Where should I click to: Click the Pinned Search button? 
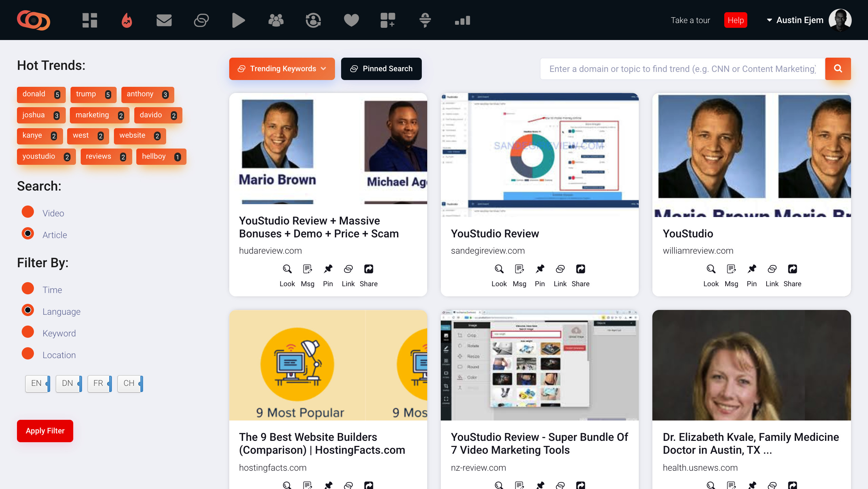(x=381, y=69)
